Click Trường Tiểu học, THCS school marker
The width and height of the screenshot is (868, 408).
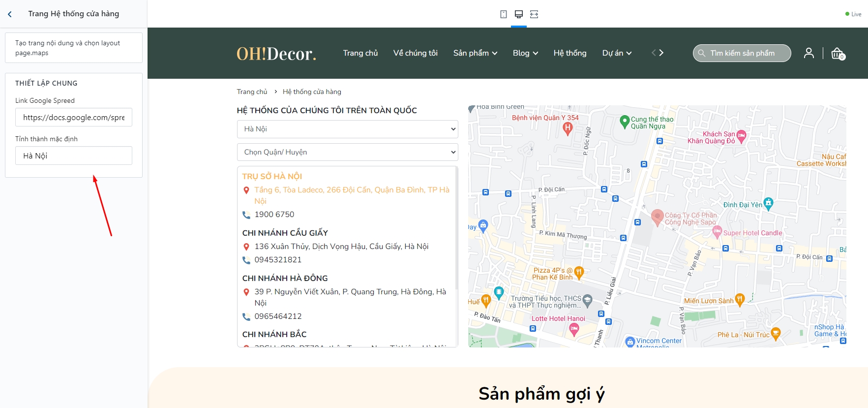tap(587, 300)
